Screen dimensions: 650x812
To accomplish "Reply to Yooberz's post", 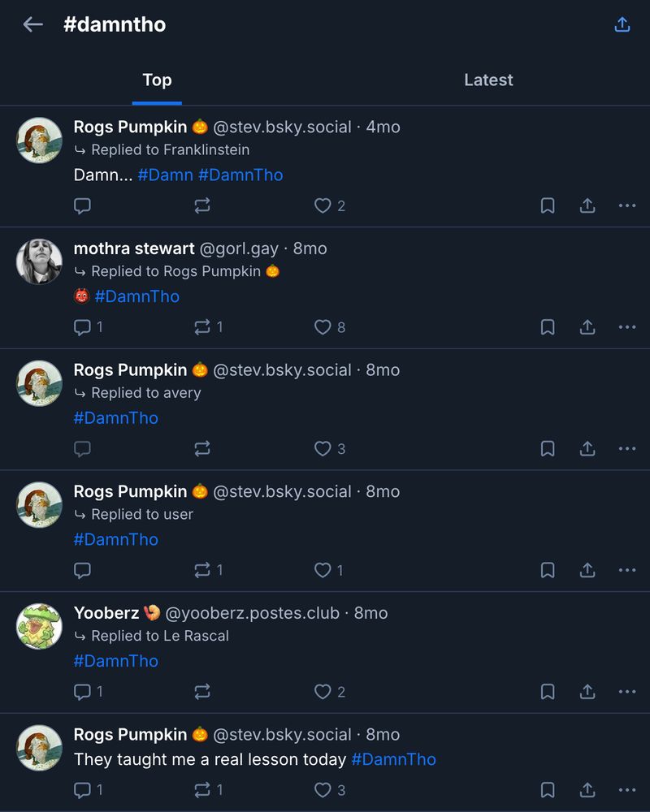I will (82, 692).
